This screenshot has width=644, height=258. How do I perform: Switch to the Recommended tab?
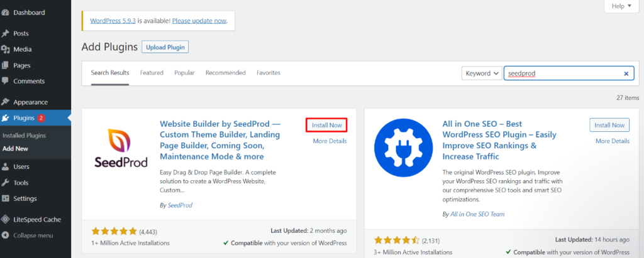pyautogui.click(x=226, y=73)
